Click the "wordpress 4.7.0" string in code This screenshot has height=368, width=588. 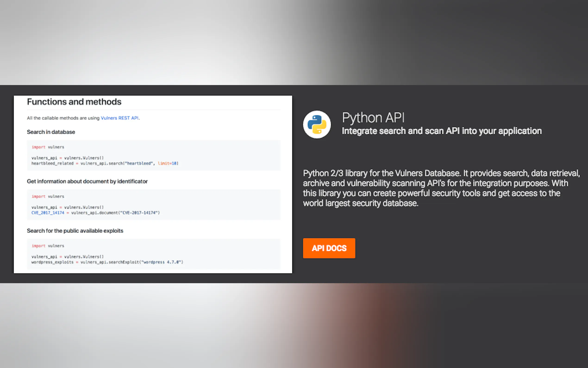point(162,262)
